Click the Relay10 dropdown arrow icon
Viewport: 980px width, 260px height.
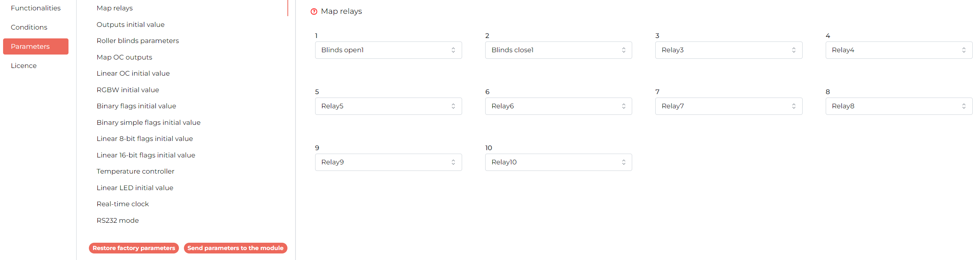[x=624, y=162]
